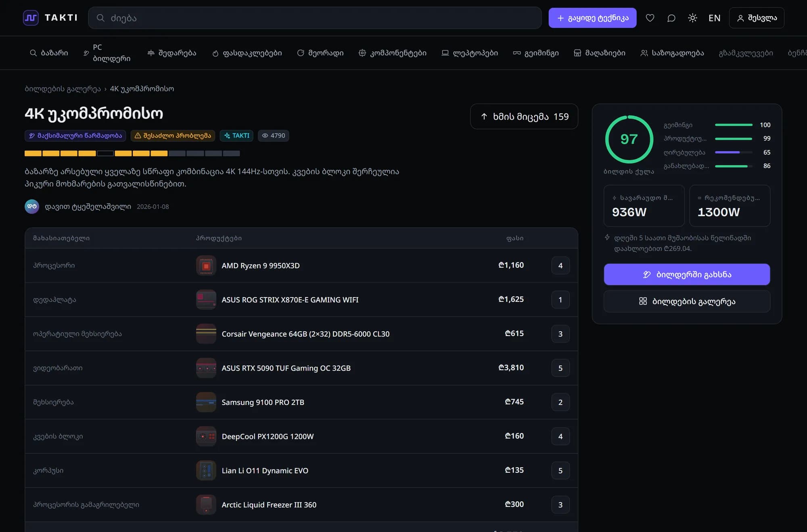Open DeepCool PX1200G 1200W thumbnail
This screenshot has height=532, width=807.
pyautogui.click(x=206, y=436)
